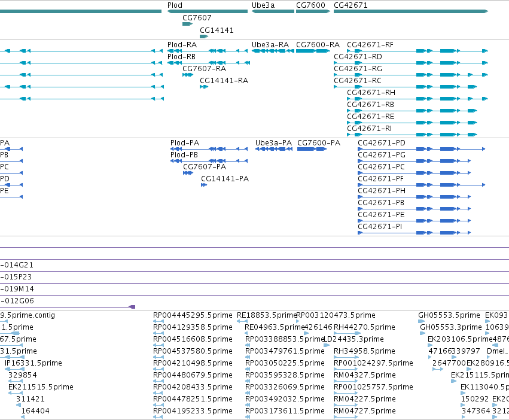
Task: Open the CG7600-RA transcript
Action: point(313,51)
